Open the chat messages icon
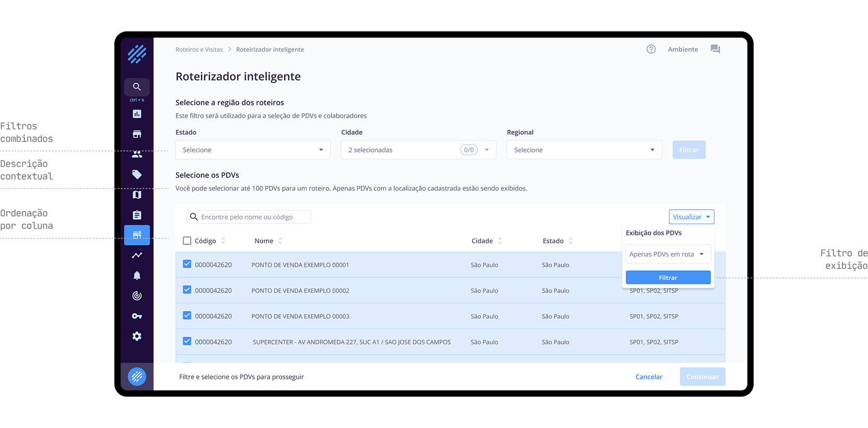 click(x=715, y=49)
